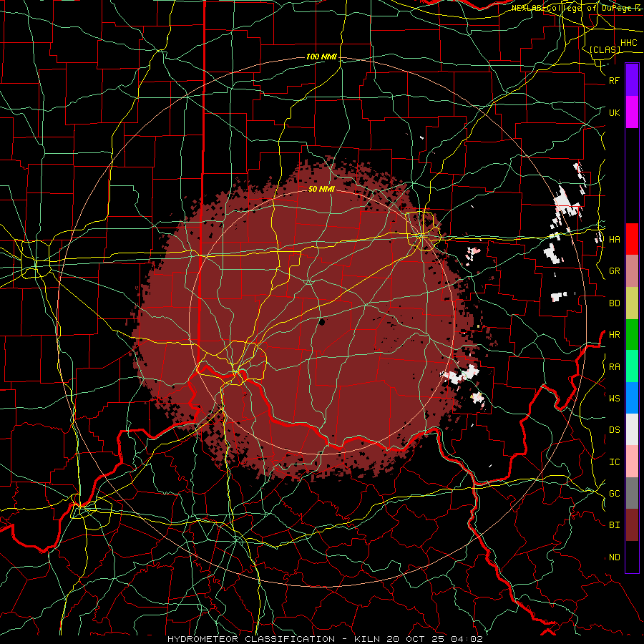Viewport: 644px width, 644px height.
Task: Click the 'HA' legend label
Action: [614, 239]
